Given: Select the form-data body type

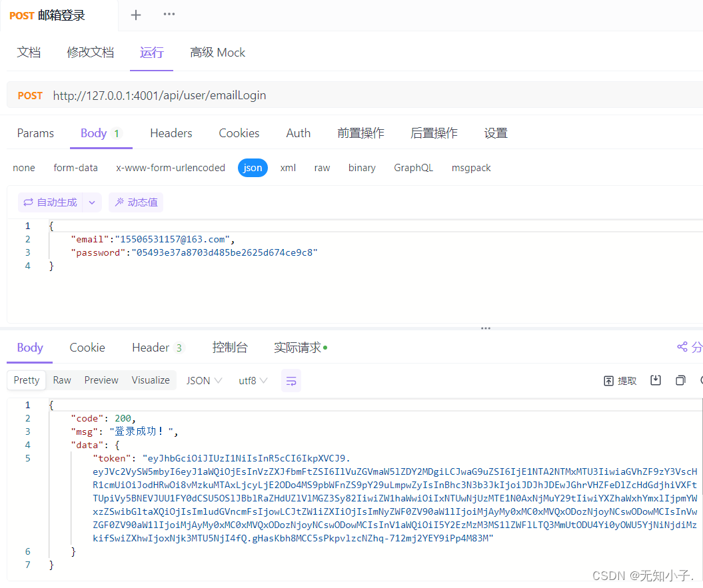Looking at the screenshot, I should pos(75,168).
